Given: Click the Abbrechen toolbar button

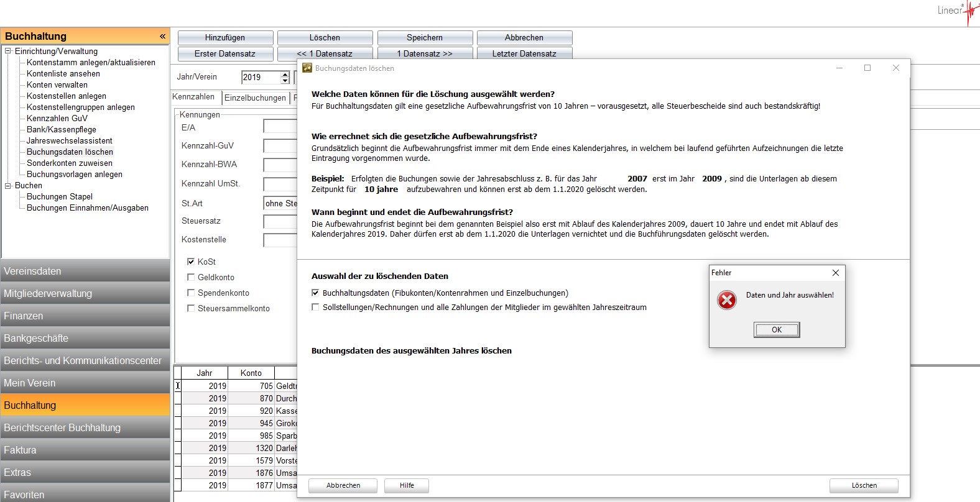Looking at the screenshot, I should (524, 37).
